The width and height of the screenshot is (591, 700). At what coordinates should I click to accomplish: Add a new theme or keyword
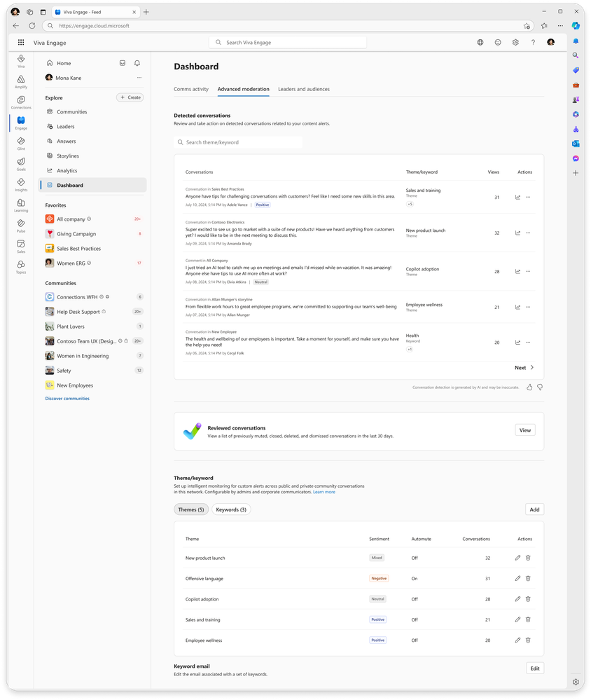534,510
